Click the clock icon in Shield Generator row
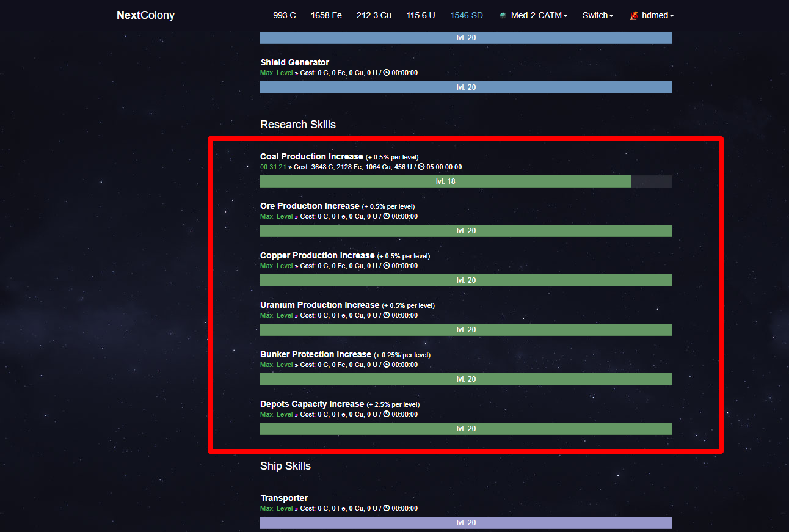 click(x=387, y=73)
